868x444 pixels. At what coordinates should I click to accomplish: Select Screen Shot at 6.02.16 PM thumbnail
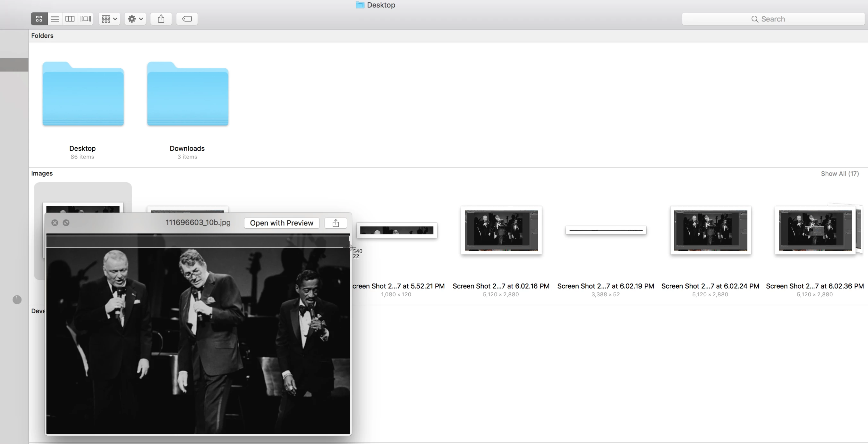point(501,230)
